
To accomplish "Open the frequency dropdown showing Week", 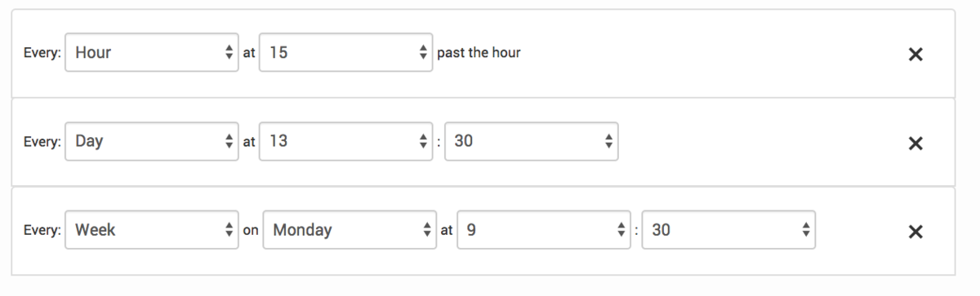I will 152,231.
